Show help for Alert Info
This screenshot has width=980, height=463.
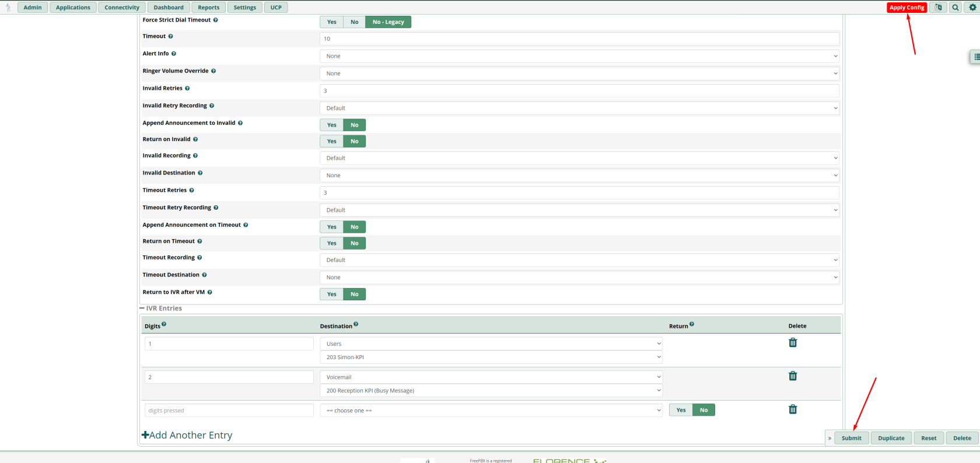coord(174,54)
